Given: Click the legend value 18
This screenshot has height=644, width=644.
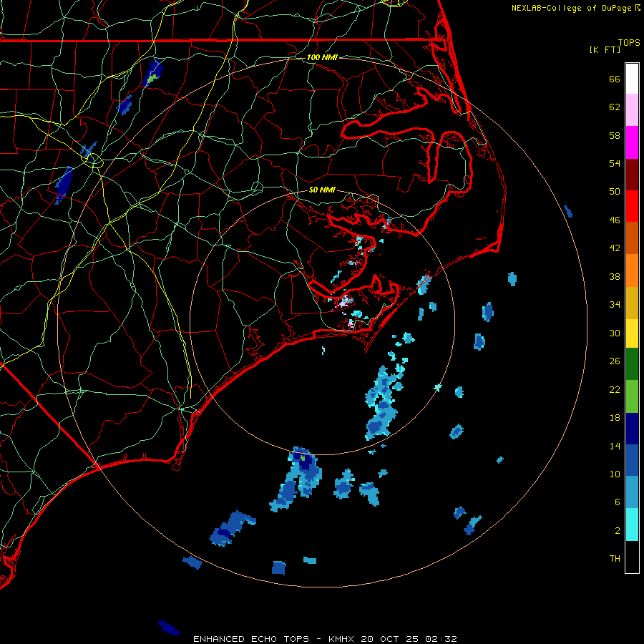Looking at the screenshot, I should click(615, 418).
